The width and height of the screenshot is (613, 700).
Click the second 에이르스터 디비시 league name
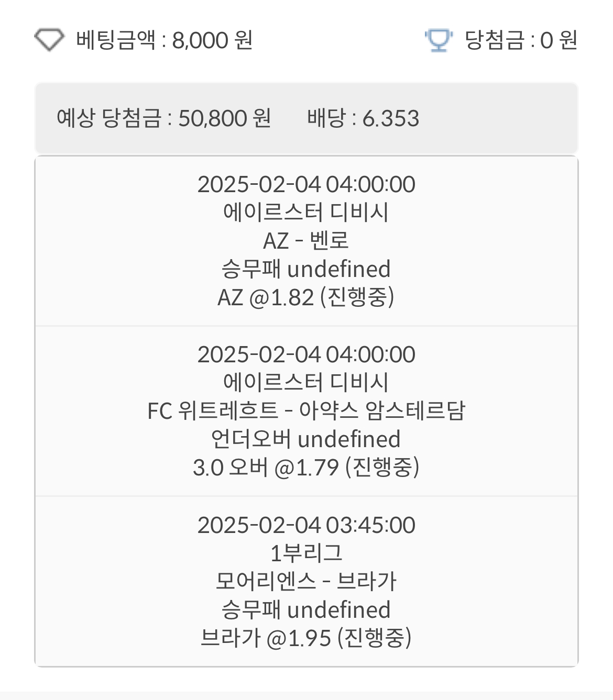306,383
